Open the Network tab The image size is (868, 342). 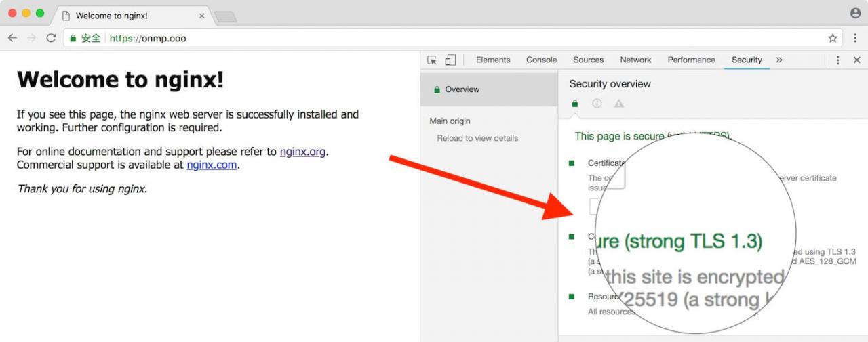635,60
